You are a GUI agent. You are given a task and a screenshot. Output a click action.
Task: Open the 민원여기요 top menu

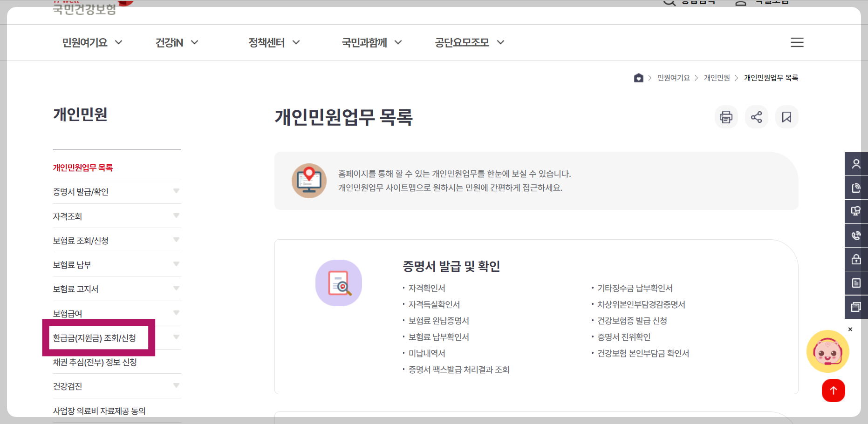click(92, 42)
